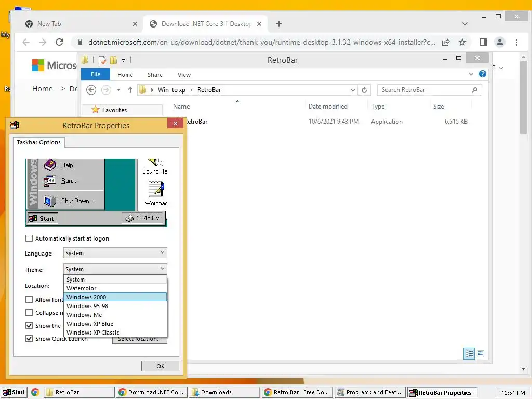532x399 pixels.
Task: Click the Chrome forward arrow
Action: 43,42
